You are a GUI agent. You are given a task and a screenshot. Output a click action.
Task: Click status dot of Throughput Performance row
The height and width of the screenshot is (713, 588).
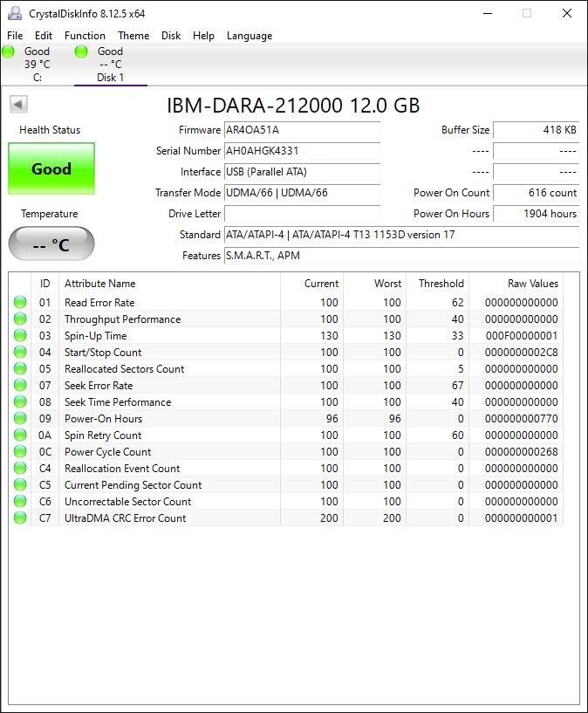pos(20,319)
